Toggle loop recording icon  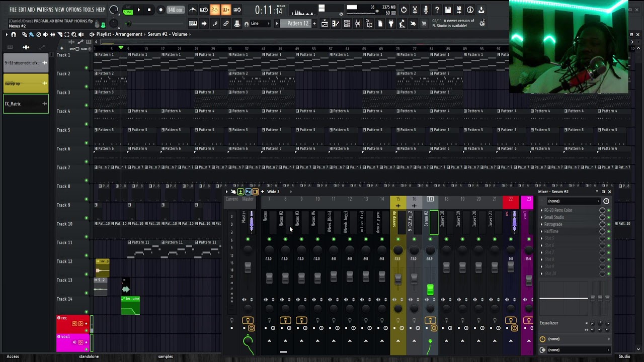237,10
